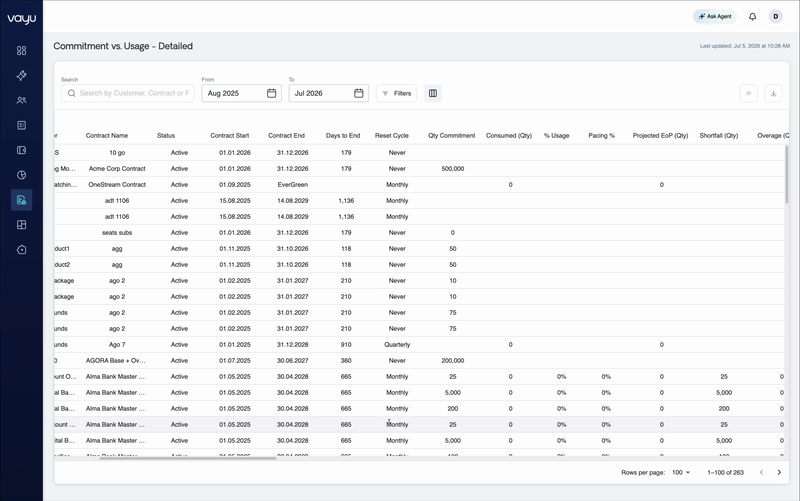Click the refresh icon button
Viewport: 800px width, 501px height.
pos(748,93)
